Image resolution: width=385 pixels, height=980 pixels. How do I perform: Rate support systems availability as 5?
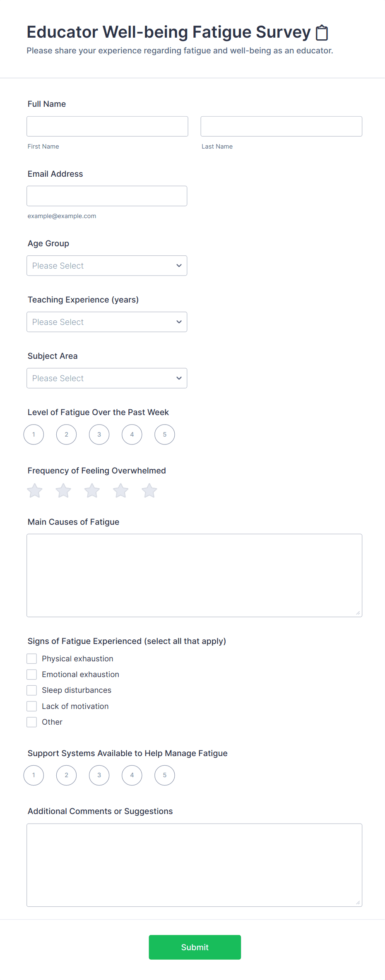click(165, 775)
